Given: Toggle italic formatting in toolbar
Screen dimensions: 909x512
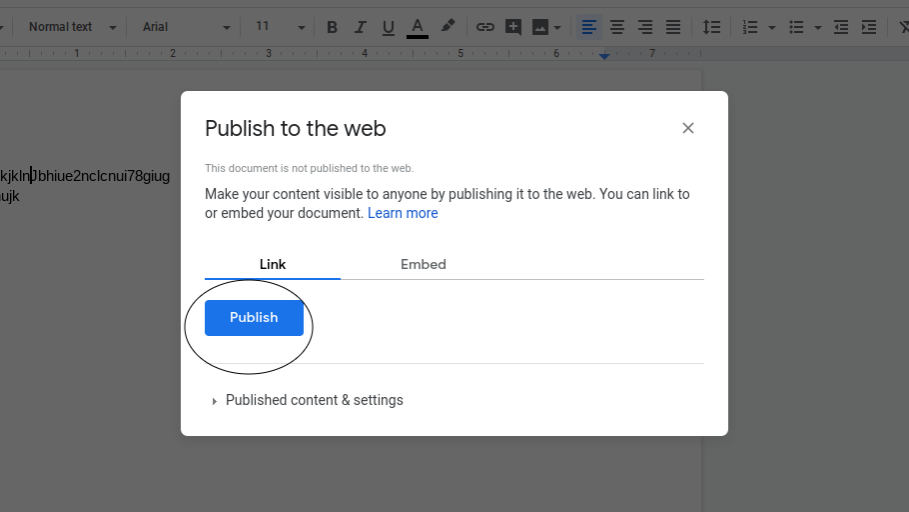Looking at the screenshot, I should tap(360, 27).
